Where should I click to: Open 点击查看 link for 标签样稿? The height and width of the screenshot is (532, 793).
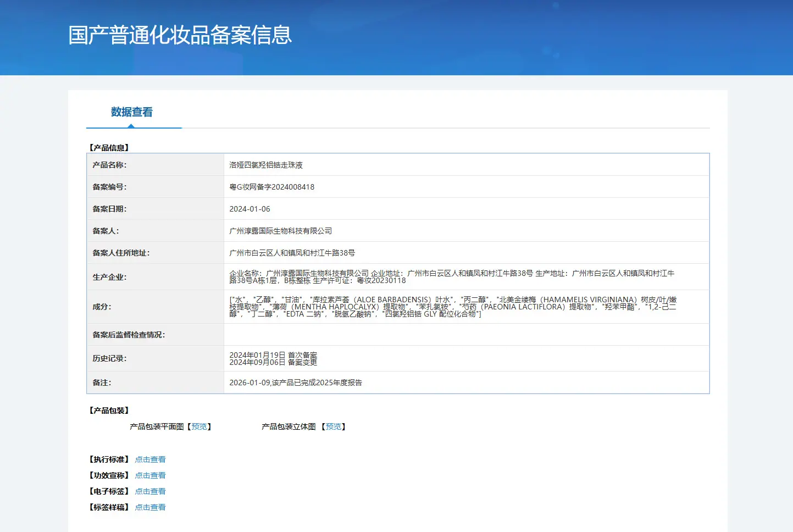150,507
